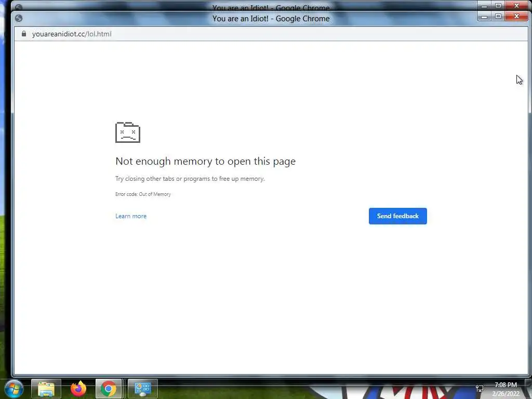Click the sad folder crash icon
This screenshot has height=399, width=532.
point(128,132)
